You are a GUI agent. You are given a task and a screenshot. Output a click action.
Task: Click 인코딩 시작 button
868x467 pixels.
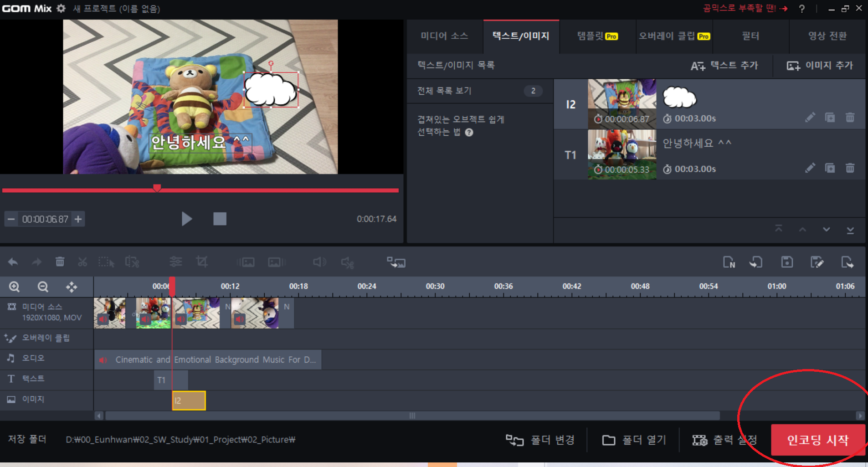point(818,440)
